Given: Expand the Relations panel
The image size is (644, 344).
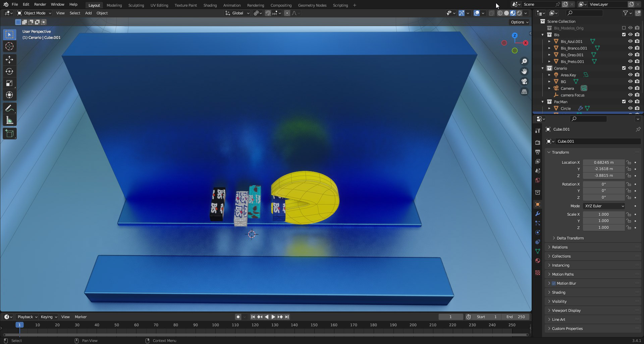Looking at the screenshot, I should click(559, 247).
